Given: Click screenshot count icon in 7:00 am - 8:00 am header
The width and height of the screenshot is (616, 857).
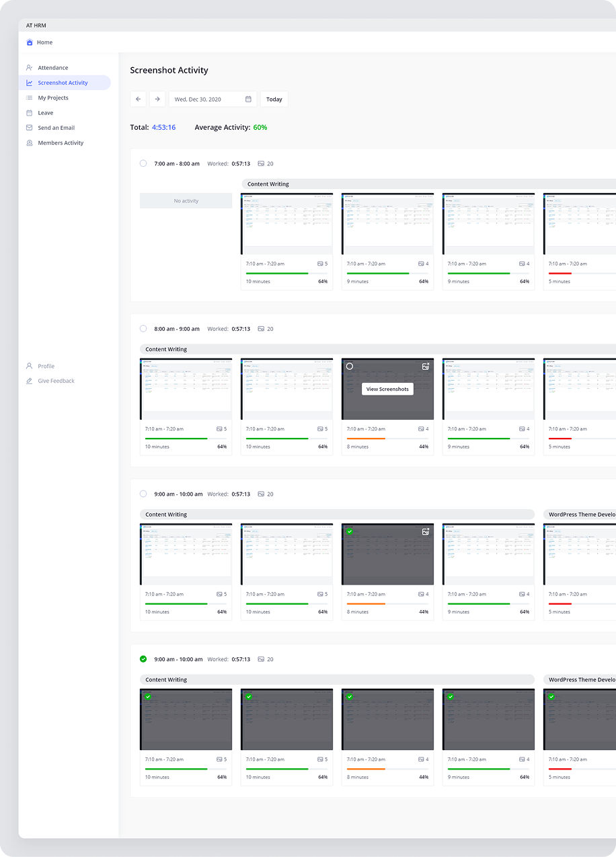Looking at the screenshot, I should 261,163.
